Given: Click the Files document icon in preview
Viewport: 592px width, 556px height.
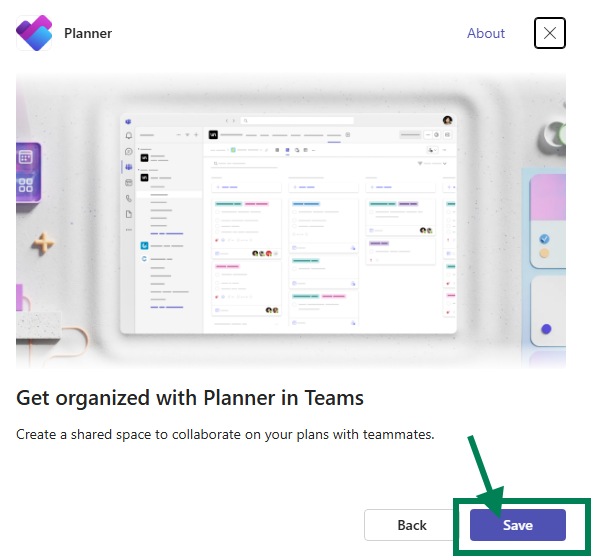Looking at the screenshot, I should pos(129,214).
